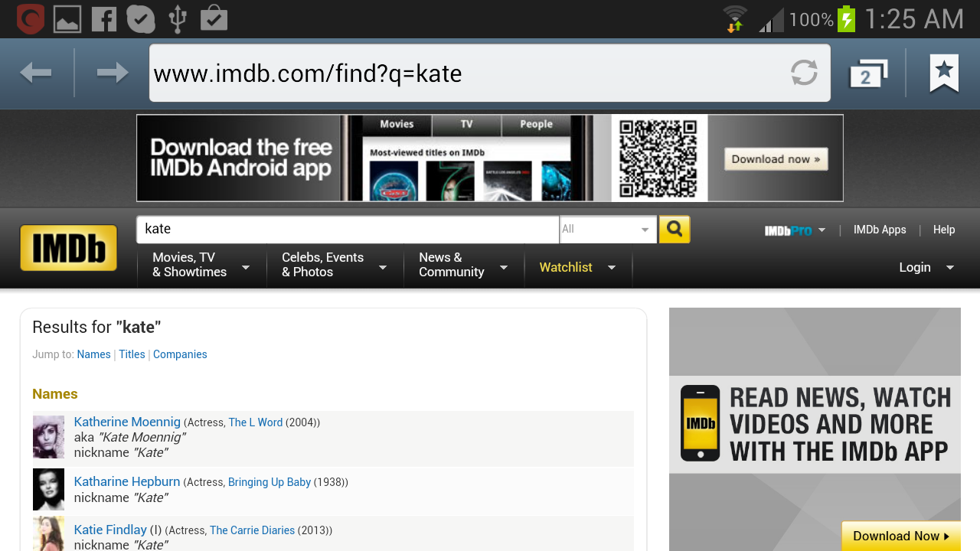This screenshot has height=551, width=980.
Task: Tap the USB connection status icon
Action: point(178,19)
